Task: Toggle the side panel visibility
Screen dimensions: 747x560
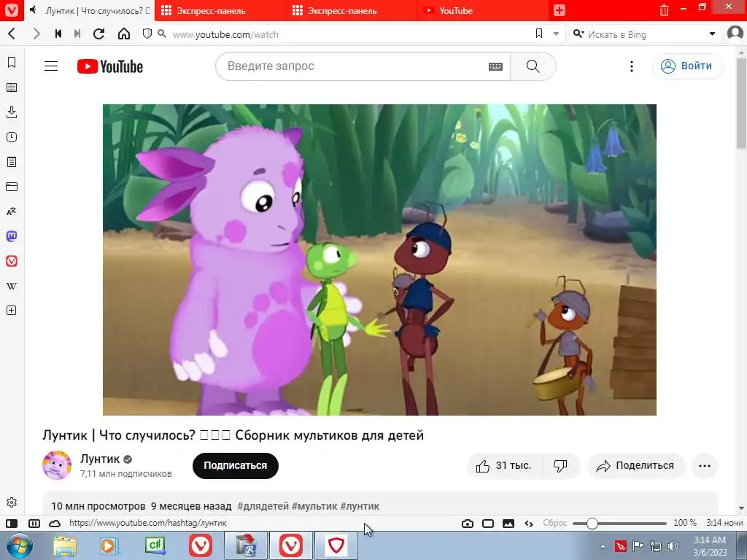Action: click(12, 524)
